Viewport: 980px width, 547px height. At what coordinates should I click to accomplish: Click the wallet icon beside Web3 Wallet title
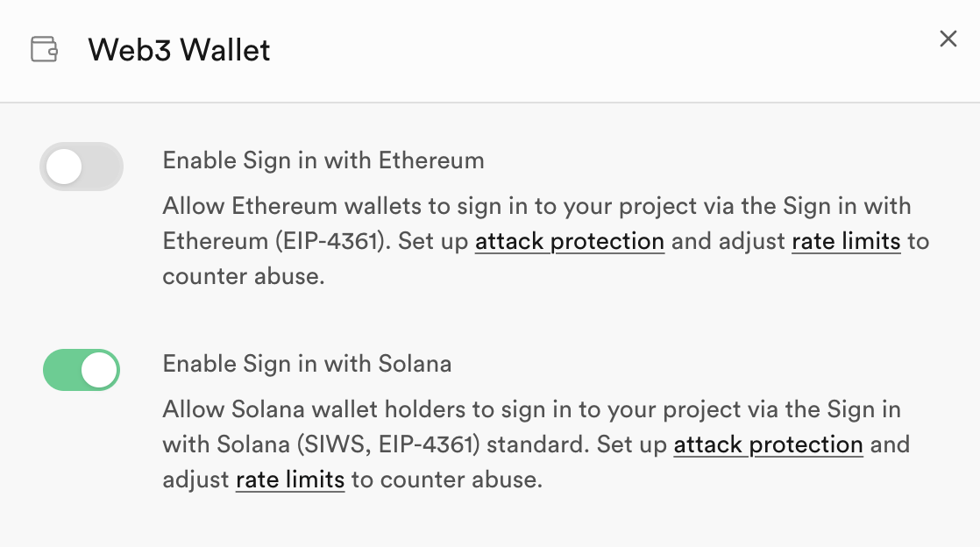(44, 49)
